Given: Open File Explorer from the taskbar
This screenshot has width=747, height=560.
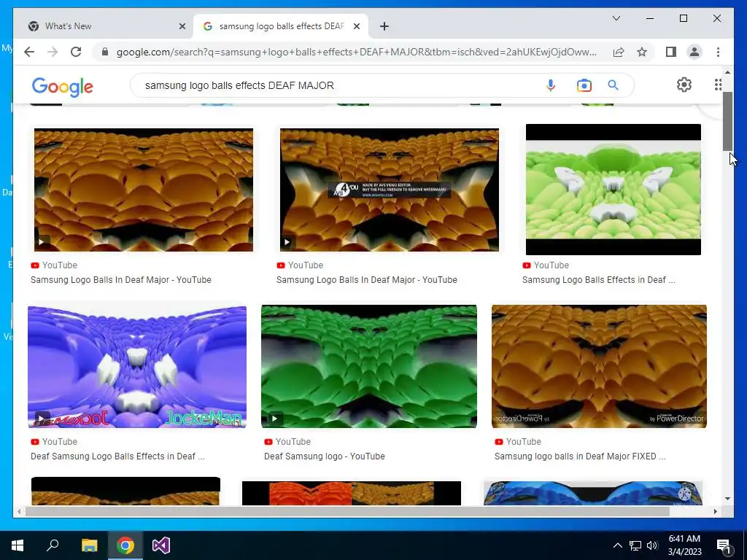Looking at the screenshot, I should coord(89,545).
